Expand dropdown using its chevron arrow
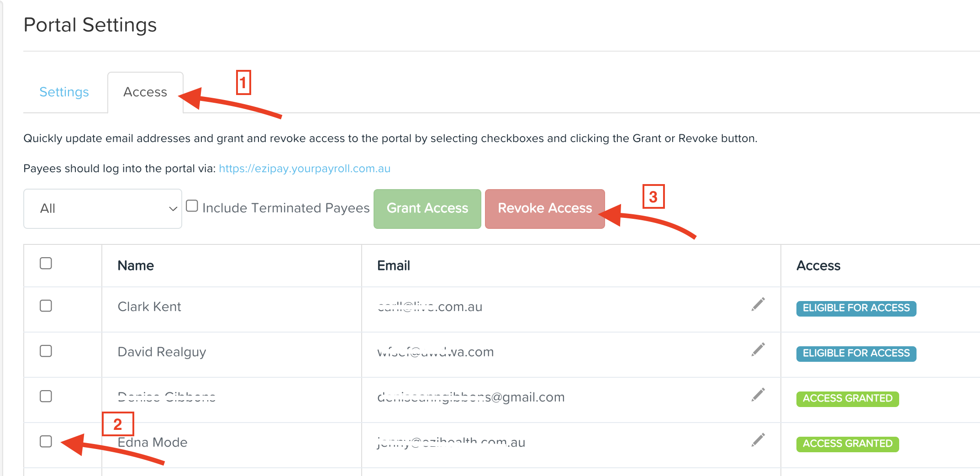 [173, 209]
